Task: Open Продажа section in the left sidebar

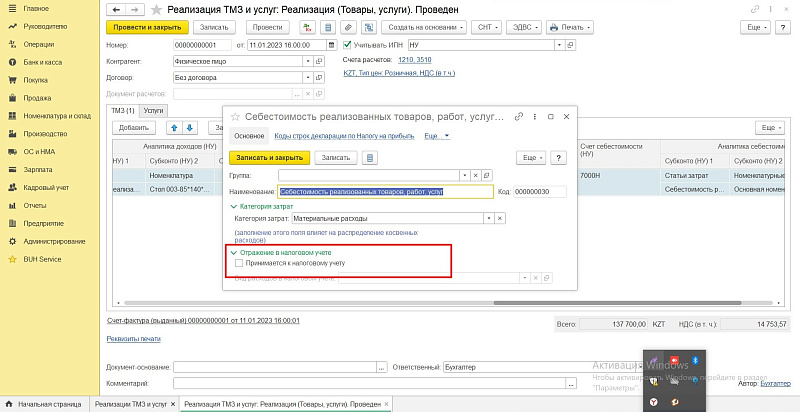Action: 37,97
